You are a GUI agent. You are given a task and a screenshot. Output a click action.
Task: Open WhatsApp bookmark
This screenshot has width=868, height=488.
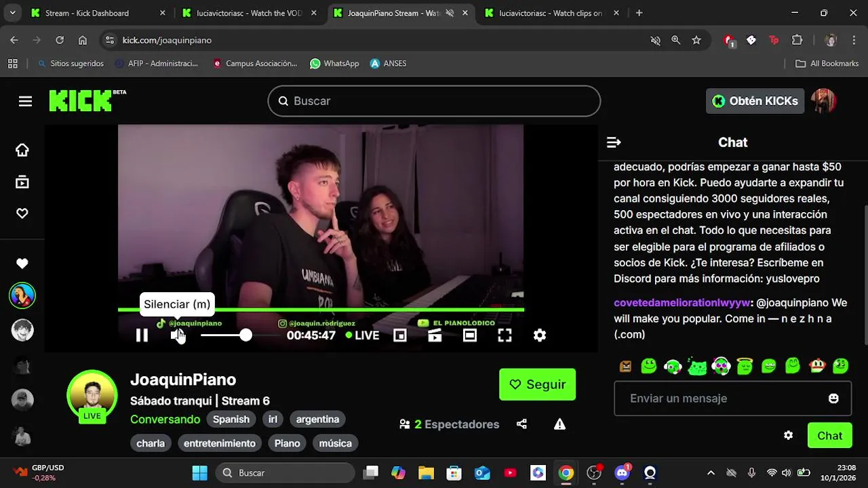[x=334, y=63]
